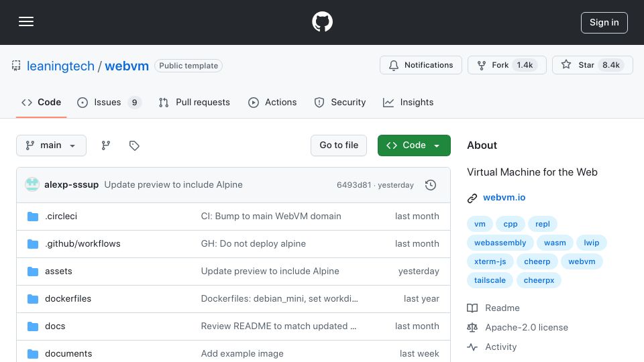Screen dimensions: 644x362
Task: Go to GitHub homepage via Octocat logo
Action: [322, 21]
